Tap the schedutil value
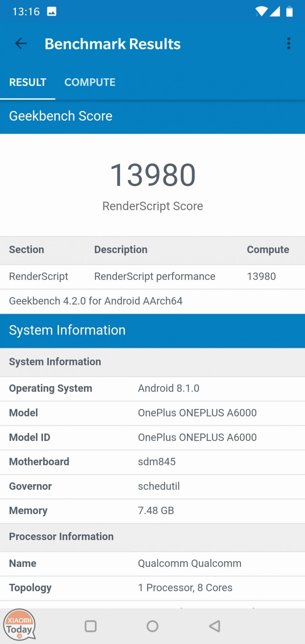The width and height of the screenshot is (305, 644). click(x=159, y=486)
